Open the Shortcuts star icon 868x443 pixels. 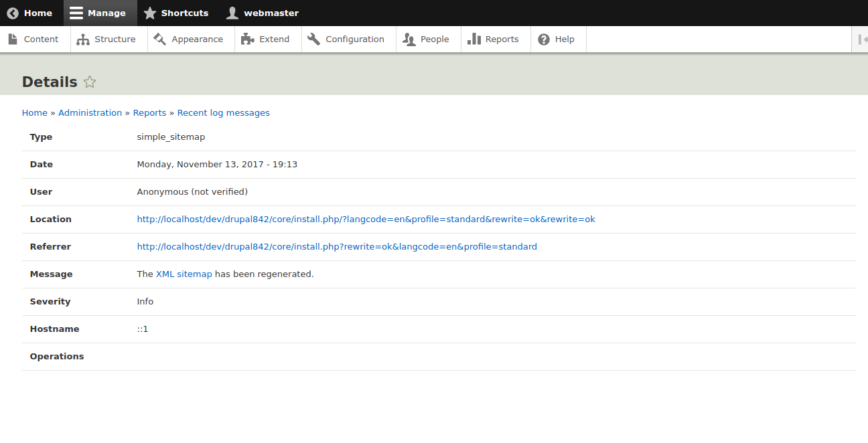click(150, 13)
